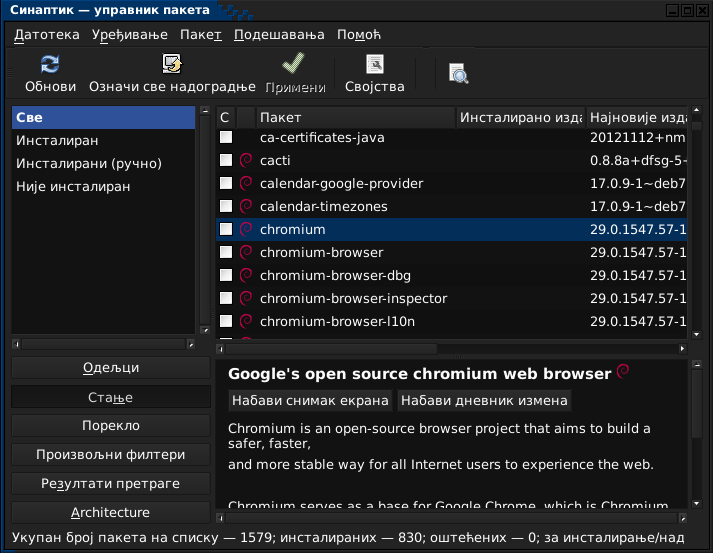Sort by Најновије издање column header
This screenshot has height=553, width=713.
(637, 117)
